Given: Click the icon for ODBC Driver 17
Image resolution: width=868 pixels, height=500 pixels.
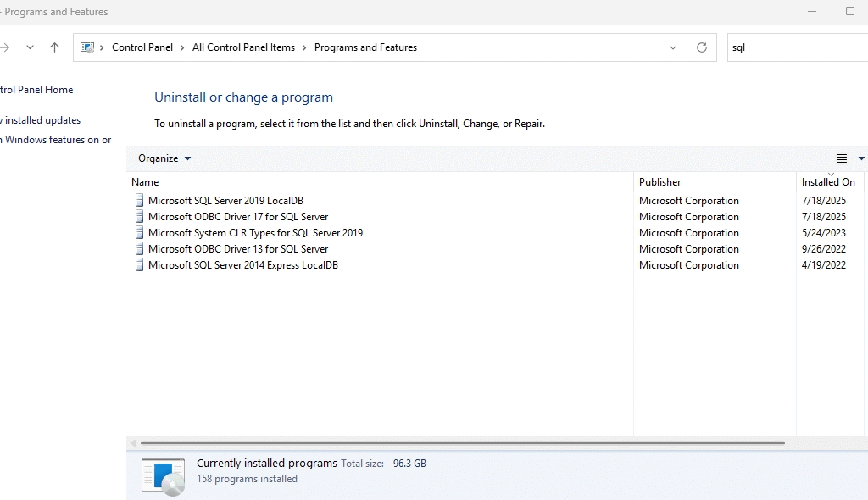Looking at the screenshot, I should (140, 216).
